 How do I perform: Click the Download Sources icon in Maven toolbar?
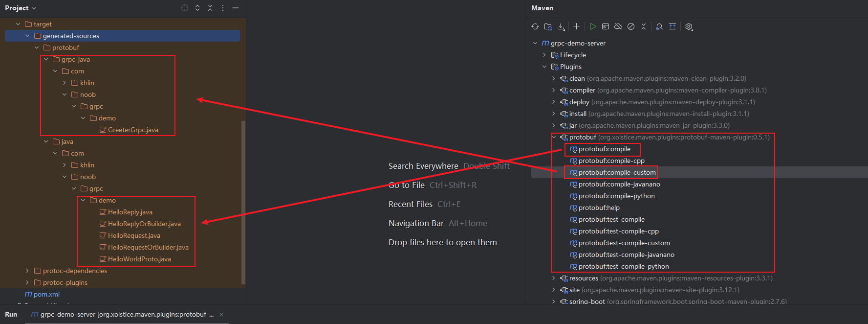click(561, 27)
